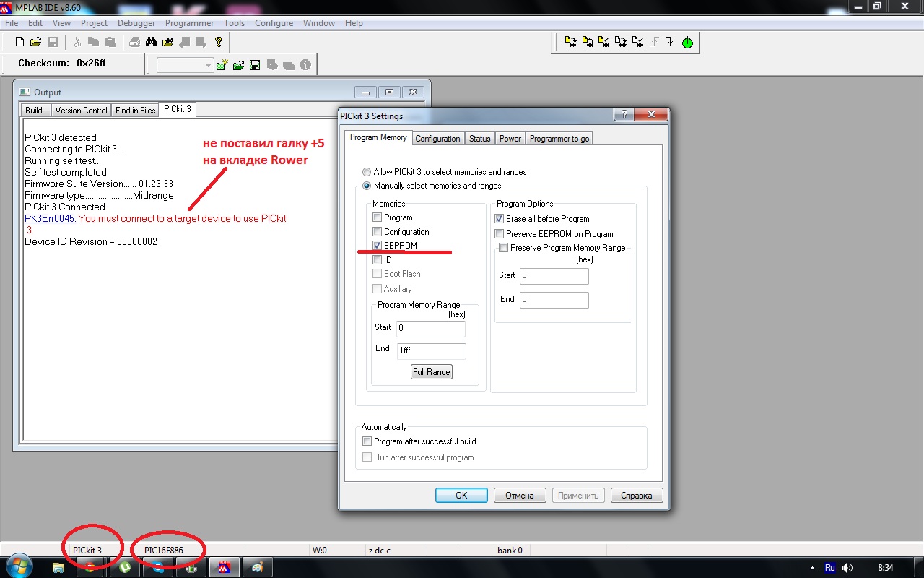
Task: Switch to the Build tab in Output
Action: 34,111
